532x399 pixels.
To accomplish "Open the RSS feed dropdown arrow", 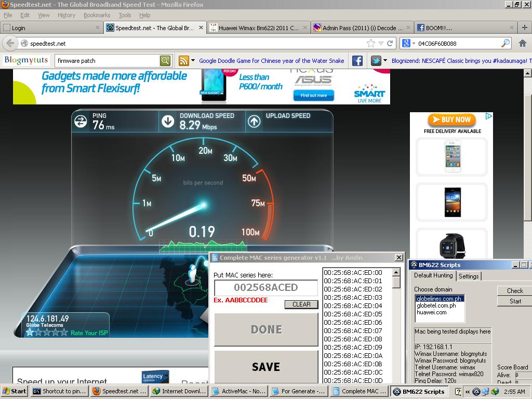I will tap(193, 61).
